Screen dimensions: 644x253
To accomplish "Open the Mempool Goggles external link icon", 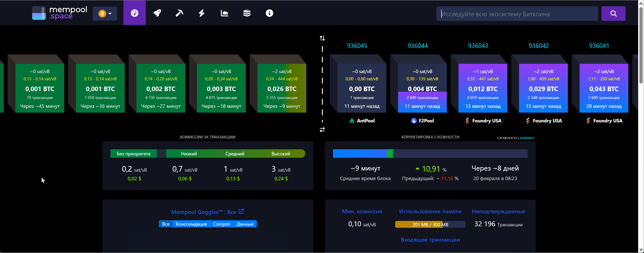I will point(241,212).
